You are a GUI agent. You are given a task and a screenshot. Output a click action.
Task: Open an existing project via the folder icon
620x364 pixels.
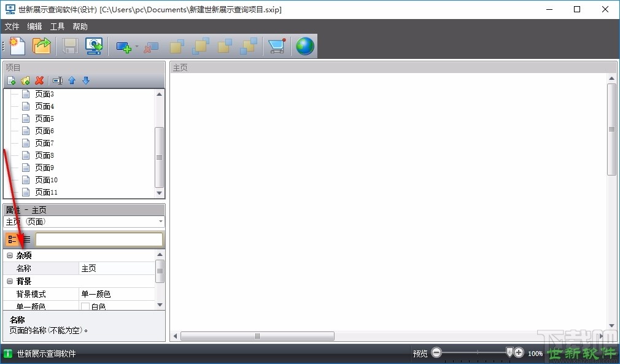(x=42, y=46)
